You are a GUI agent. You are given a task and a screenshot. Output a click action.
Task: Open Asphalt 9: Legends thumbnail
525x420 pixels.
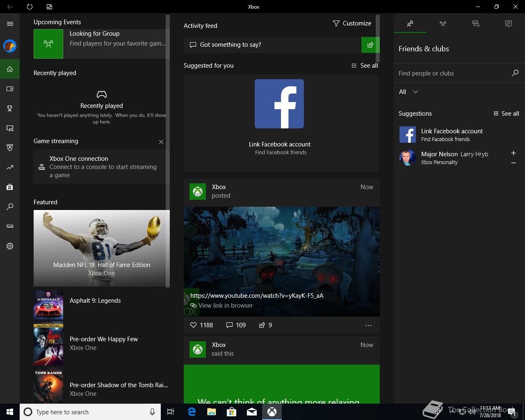[48, 305]
